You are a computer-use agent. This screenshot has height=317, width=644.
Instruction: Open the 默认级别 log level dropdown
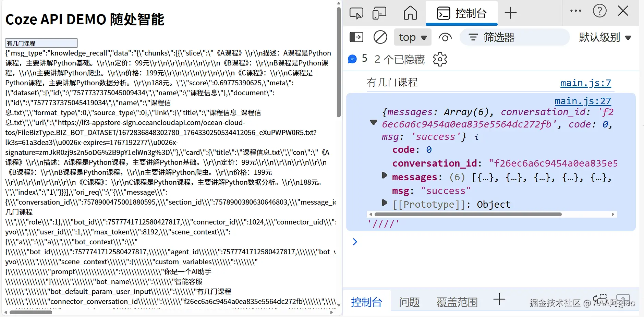click(x=605, y=37)
